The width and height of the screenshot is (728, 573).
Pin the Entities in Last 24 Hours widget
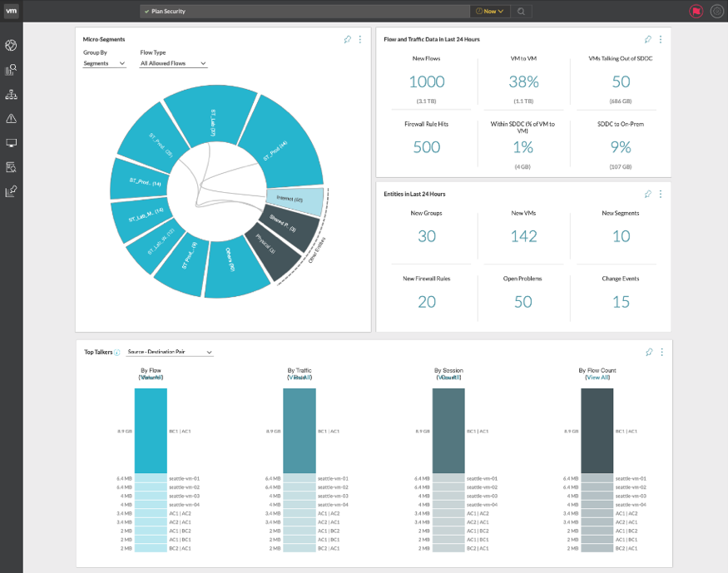(647, 194)
